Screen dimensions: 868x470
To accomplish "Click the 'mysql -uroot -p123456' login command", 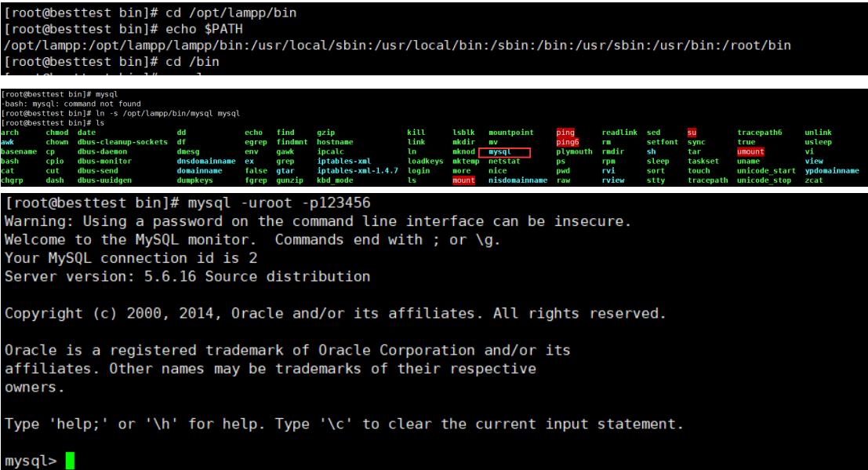I will 187,203.
